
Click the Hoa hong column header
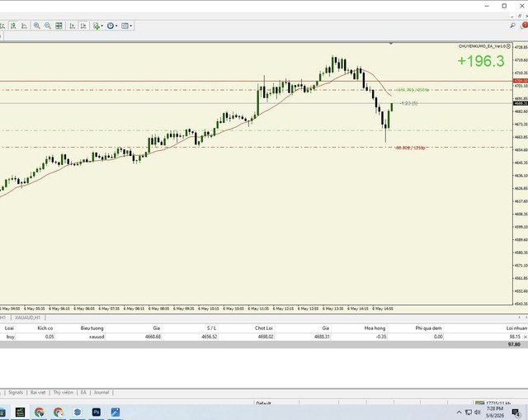click(x=375, y=328)
